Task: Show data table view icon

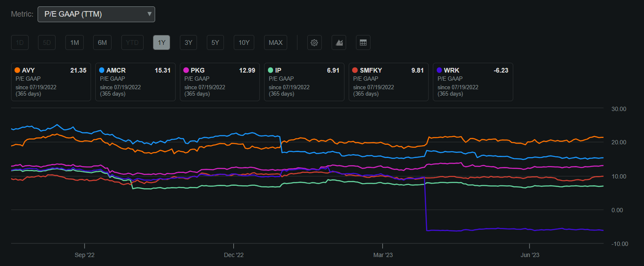Action: click(363, 43)
